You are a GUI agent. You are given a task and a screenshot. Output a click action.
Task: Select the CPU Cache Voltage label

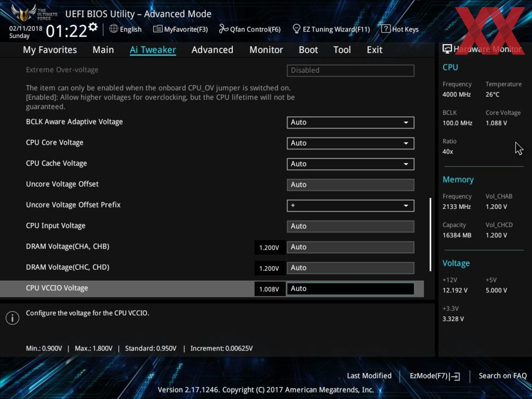click(x=56, y=164)
